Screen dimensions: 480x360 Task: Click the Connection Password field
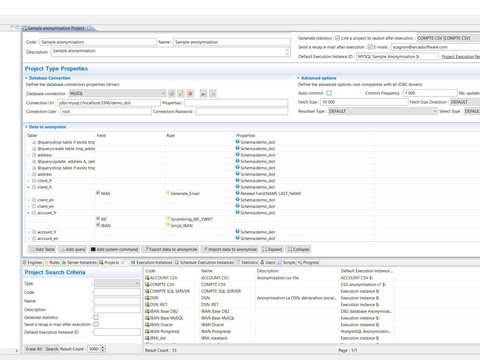242,111
